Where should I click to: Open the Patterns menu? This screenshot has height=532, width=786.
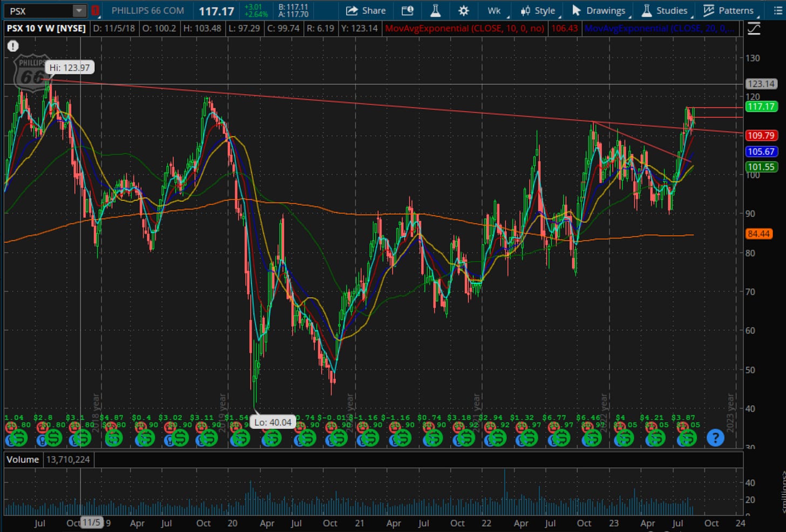tap(729, 11)
